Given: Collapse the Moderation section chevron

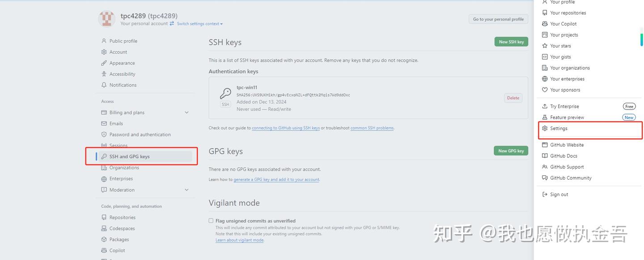Looking at the screenshot, I should tap(186, 189).
